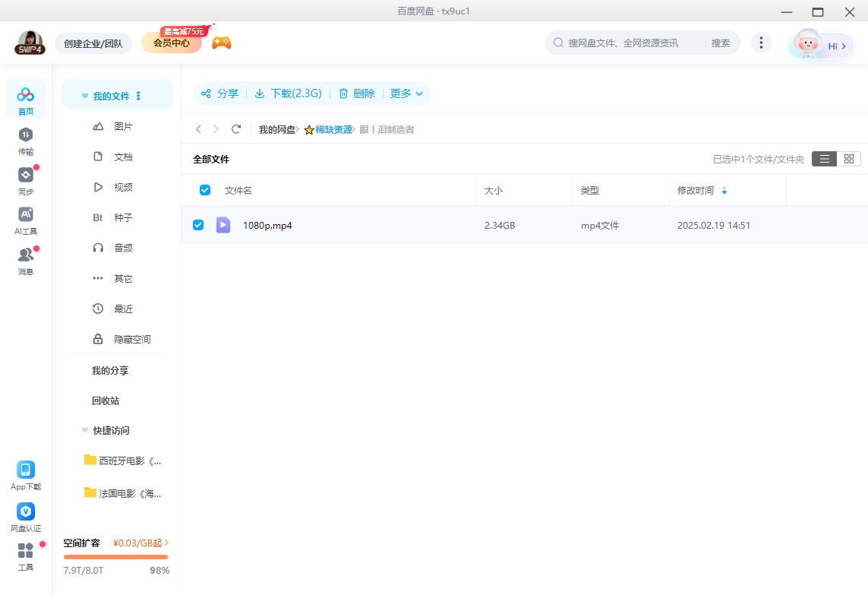The width and height of the screenshot is (868, 595).
Task: Collapse the 快捷访问 section
Action: click(84, 430)
